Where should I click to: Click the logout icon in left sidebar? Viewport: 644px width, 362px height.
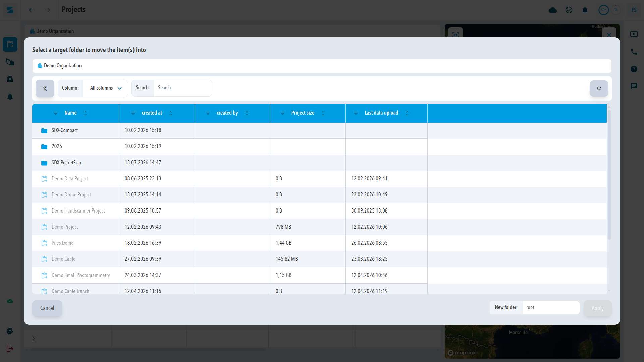(10, 349)
